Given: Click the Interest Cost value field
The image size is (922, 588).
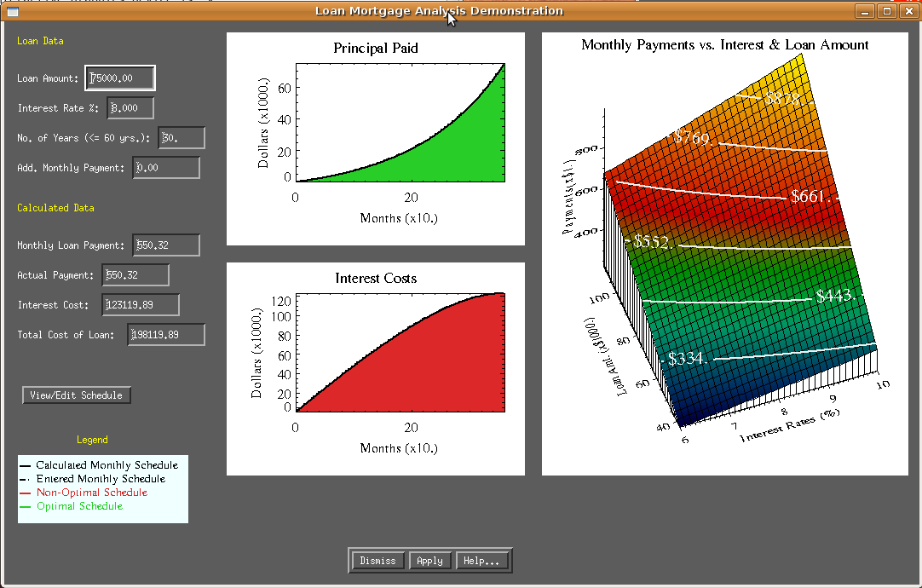Looking at the screenshot, I should (x=141, y=304).
